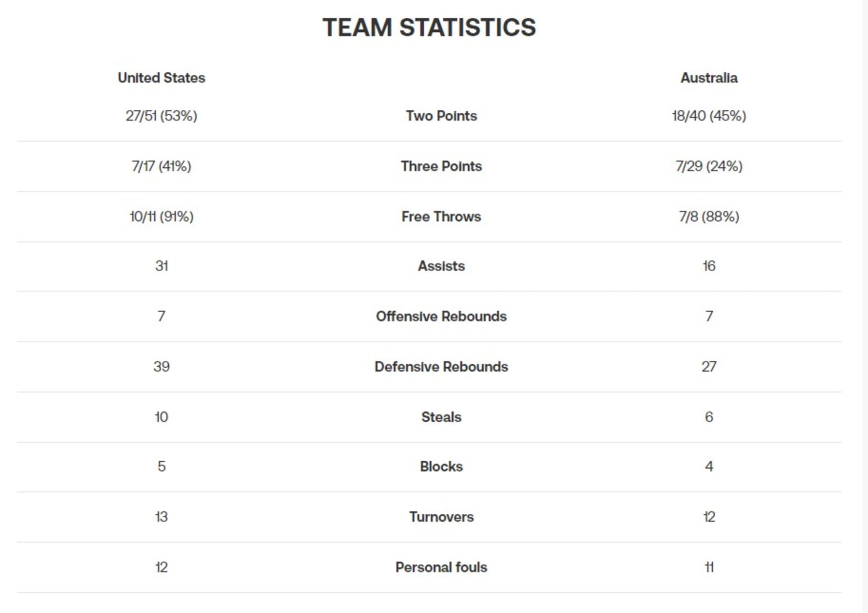This screenshot has width=868, height=613.
Task: Click United States defensive rebounds value 39
Action: [x=162, y=367]
